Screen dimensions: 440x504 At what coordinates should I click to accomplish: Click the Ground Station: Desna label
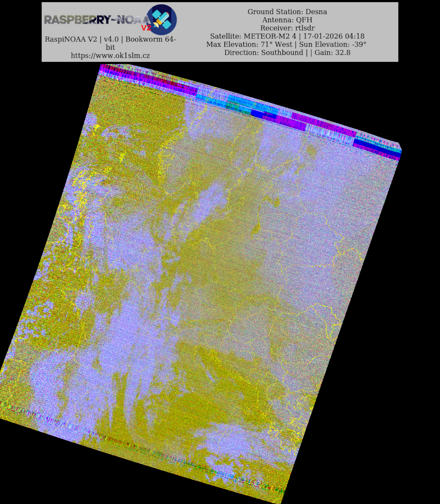point(287,12)
